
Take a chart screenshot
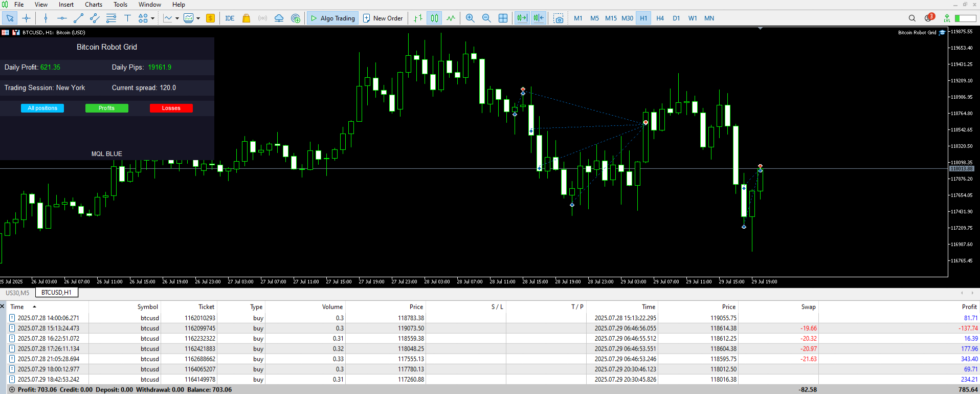559,18
